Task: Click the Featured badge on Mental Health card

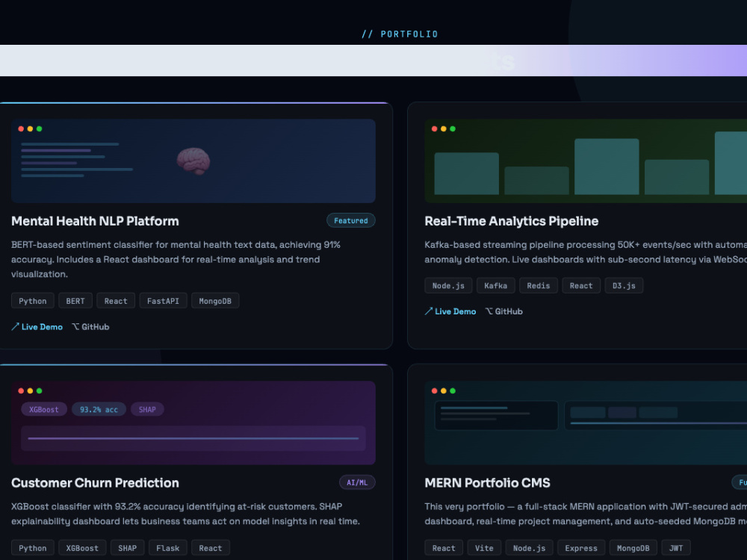Action: coord(350,220)
